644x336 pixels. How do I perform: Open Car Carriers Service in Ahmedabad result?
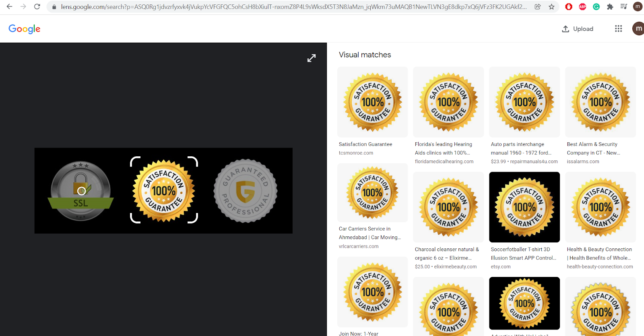coord(370,233)
